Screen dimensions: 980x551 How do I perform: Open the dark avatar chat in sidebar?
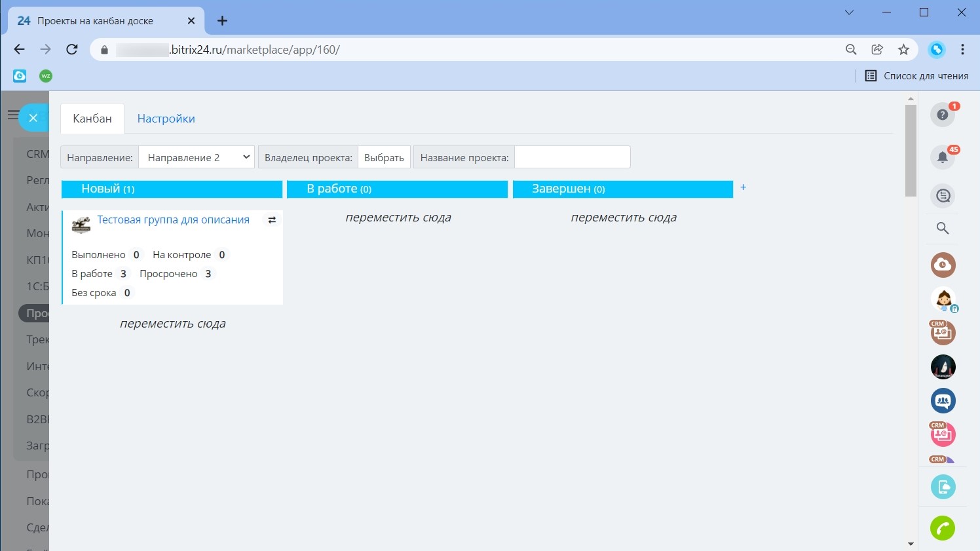point(943,367)
